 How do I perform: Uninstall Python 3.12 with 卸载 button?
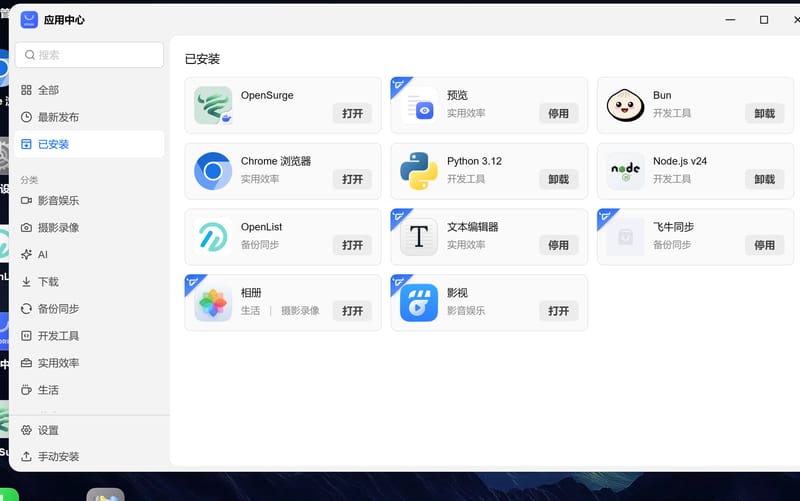(559, 179)
